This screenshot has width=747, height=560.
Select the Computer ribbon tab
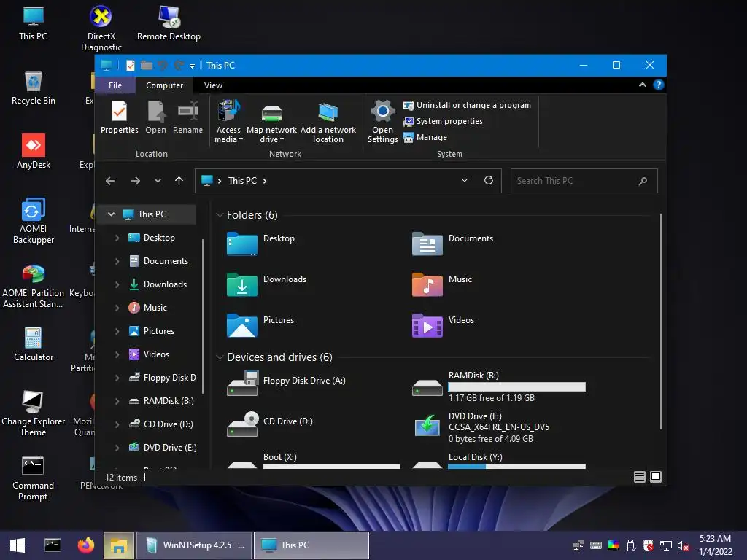coord(164,85)
